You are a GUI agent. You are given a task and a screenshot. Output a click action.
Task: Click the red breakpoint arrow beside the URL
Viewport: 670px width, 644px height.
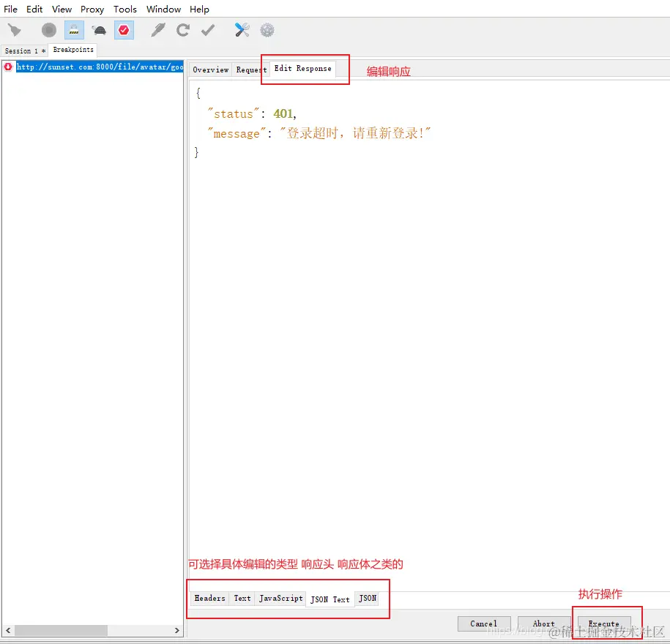click(8, 67)
